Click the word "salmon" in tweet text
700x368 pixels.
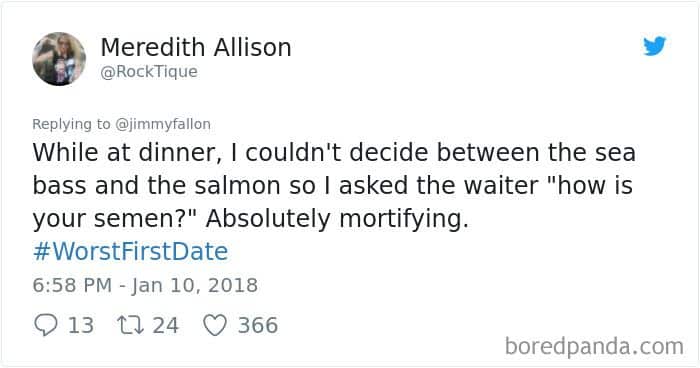click(x=238, y=186)
